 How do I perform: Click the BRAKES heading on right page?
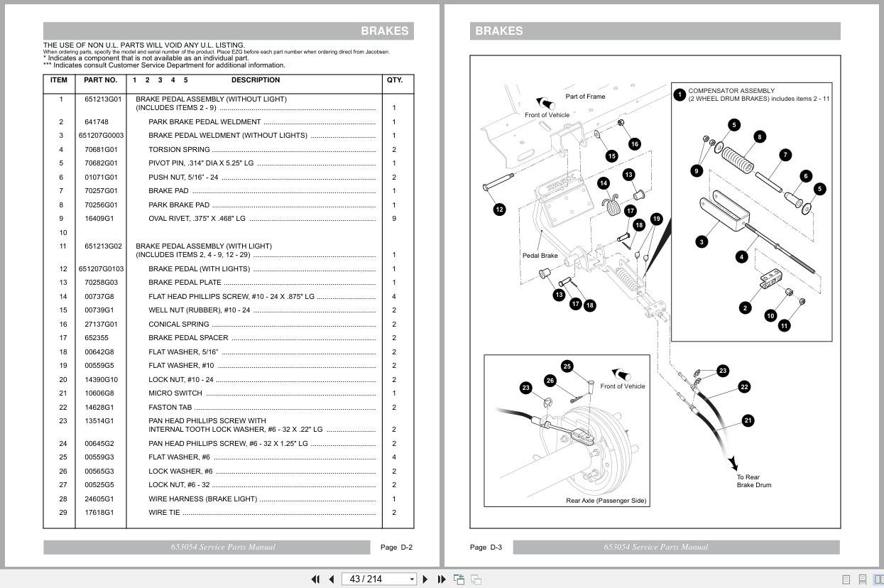[x=499, y=31]
